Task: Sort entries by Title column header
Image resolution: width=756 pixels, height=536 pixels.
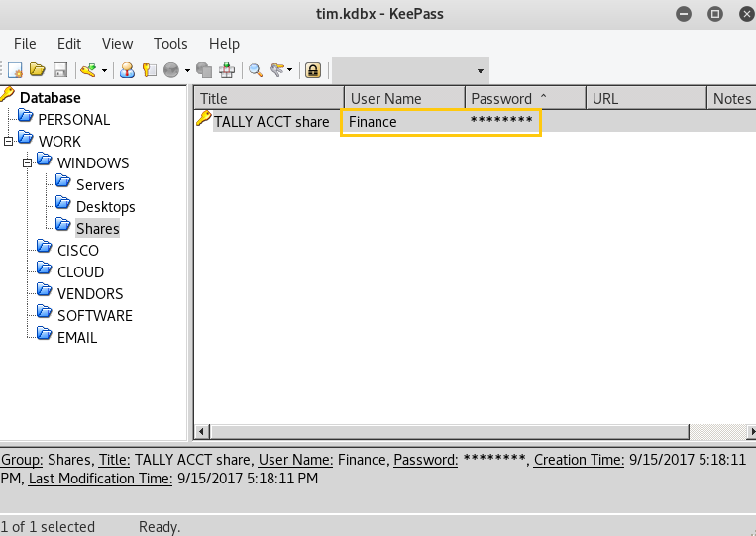Action: (270, 98)
